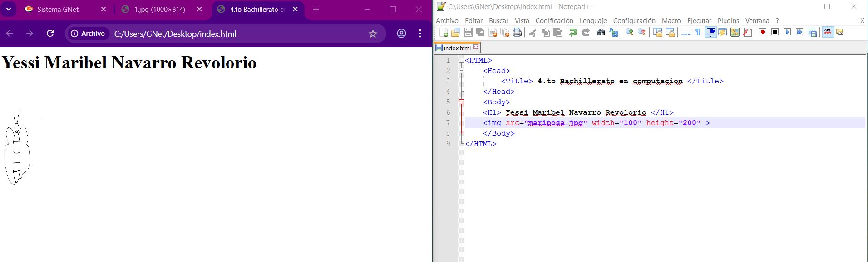Create a new file in Notepad++
Image resolution: width=868 pixels, height=262 pixels.
tap(444, 32)
